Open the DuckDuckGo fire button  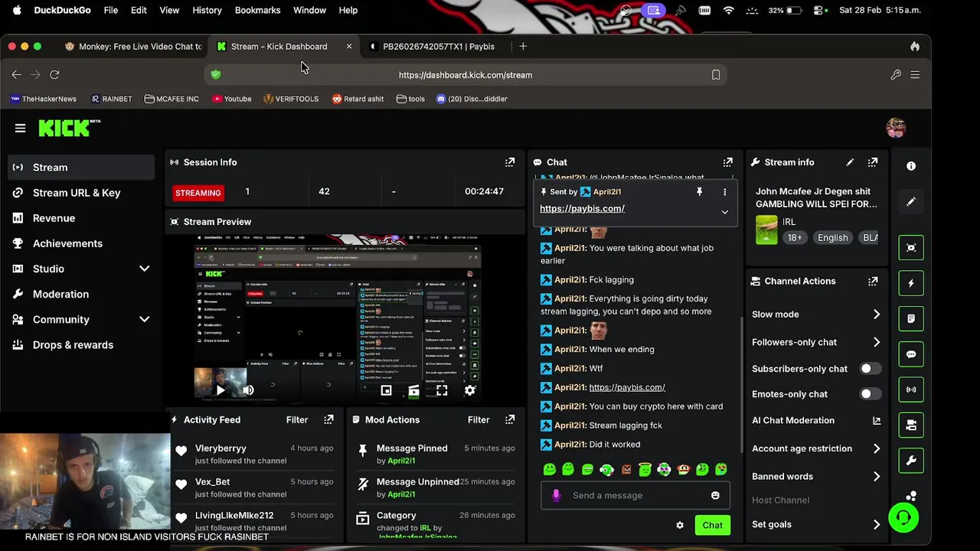click(915, 47)
